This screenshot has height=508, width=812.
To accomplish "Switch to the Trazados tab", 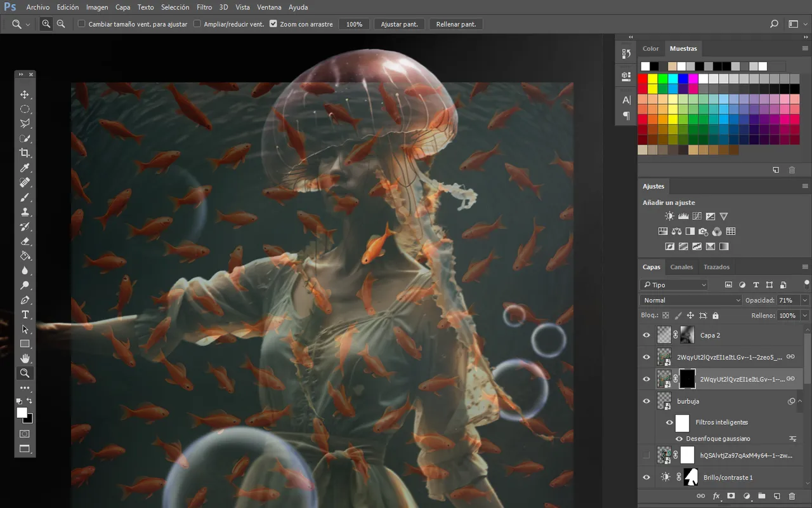I will [717, 267].
